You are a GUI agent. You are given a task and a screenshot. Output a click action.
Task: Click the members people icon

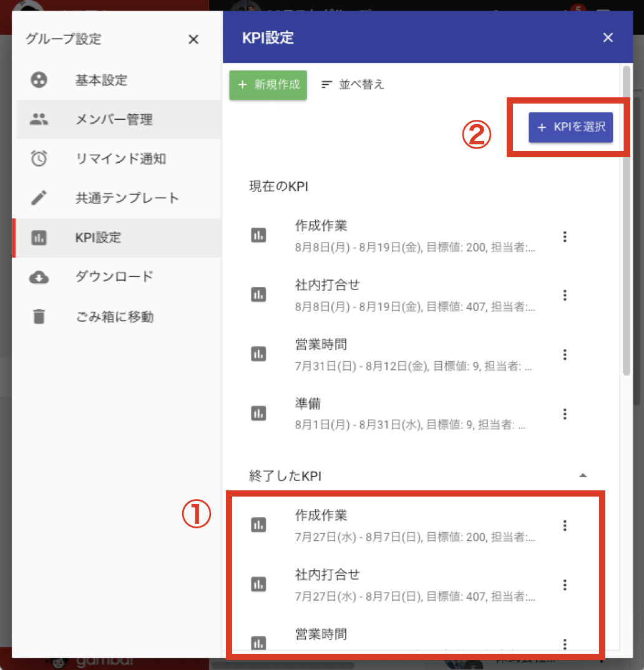coord(39,119)
